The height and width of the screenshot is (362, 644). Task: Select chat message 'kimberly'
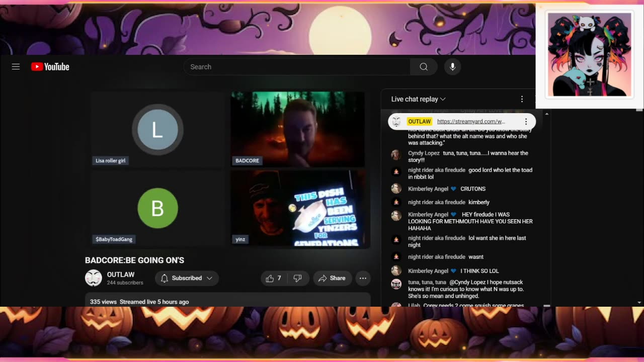pyautogui.click(x=479, y=202)
